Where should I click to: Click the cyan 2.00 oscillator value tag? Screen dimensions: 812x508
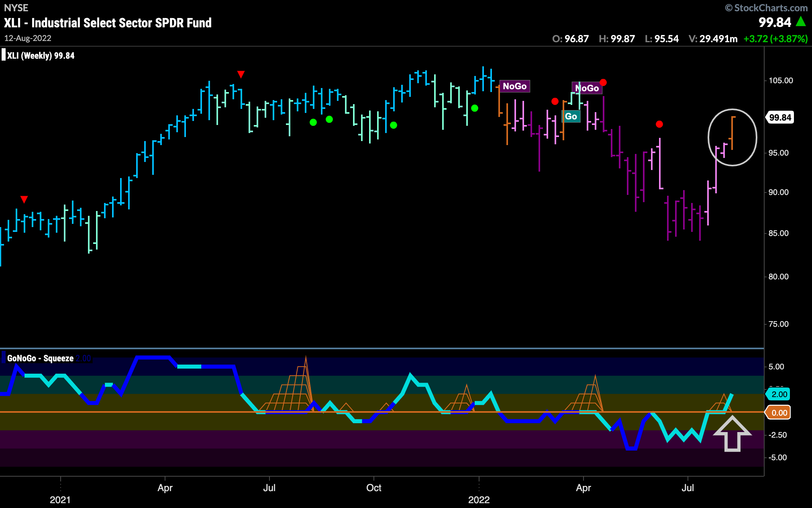pos(779,394)
